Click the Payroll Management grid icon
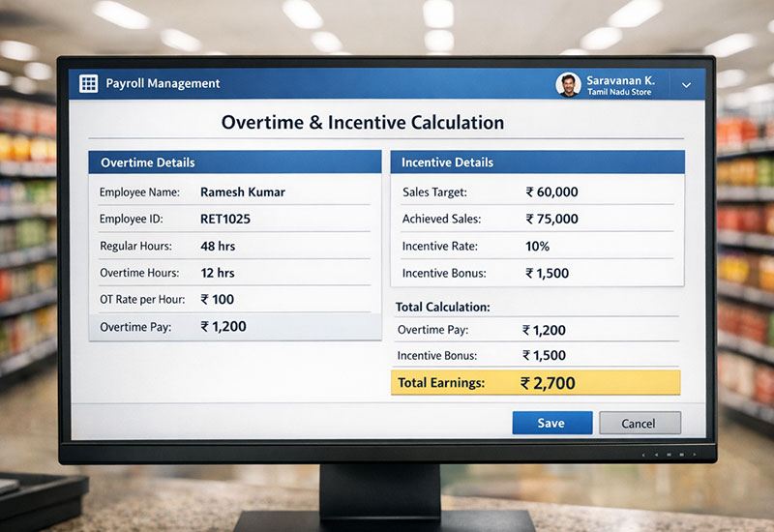The height and width of the screenshot is (532, 774). [x=88, y=83]
